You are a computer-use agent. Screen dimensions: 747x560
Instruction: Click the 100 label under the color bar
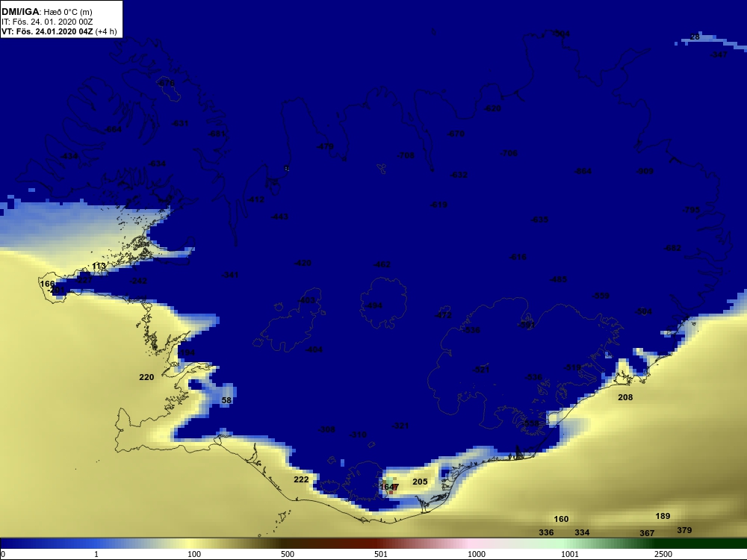pyautogui.click(x=194, y=554)
